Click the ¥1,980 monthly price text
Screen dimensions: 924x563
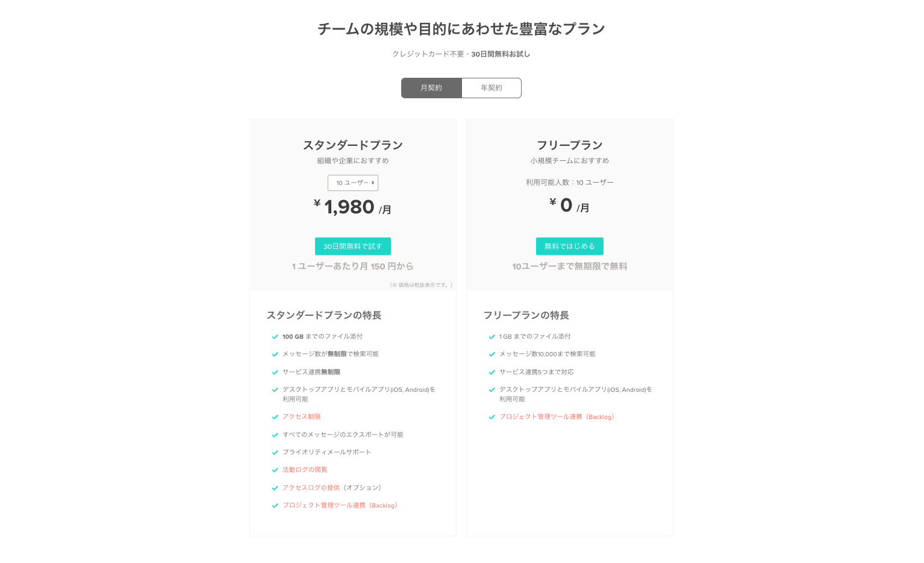point(349,207)
